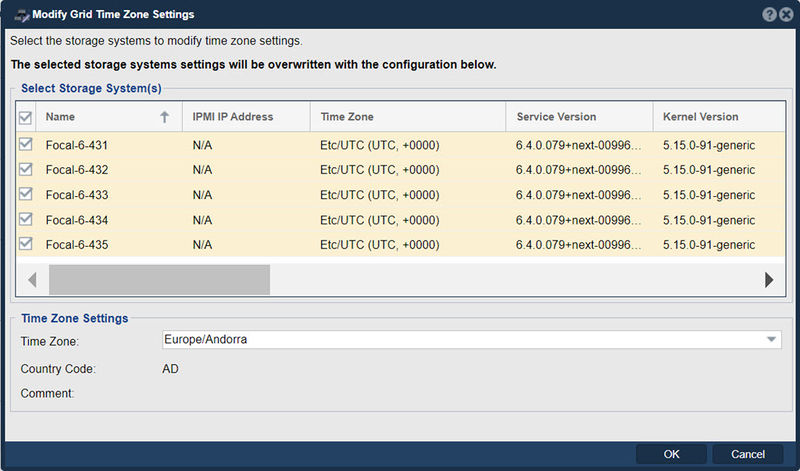Sort by the Name column header
The image size is (800, 471).
click(109, 117)
